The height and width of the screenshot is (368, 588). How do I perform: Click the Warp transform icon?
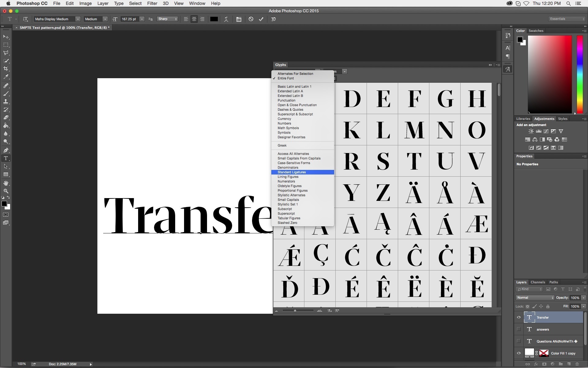[x=227, y=19]
